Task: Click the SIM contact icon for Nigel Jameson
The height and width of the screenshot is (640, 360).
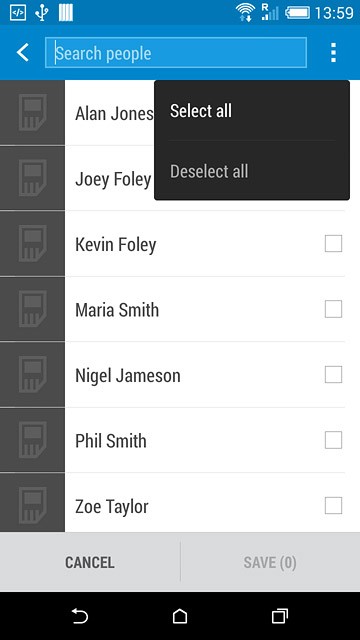Action: click(32, 375)
